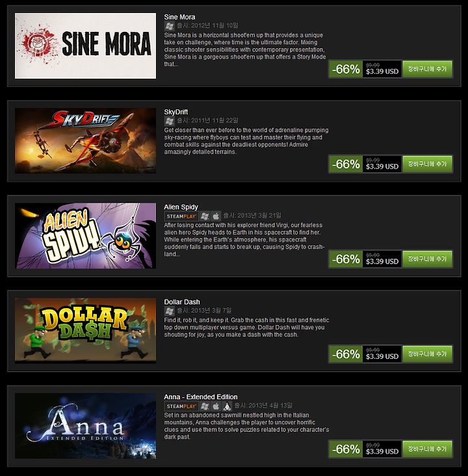This screenshot has height=476, width=468.
Task: Open the SkyDrift title link
Action: pos(176,112)
